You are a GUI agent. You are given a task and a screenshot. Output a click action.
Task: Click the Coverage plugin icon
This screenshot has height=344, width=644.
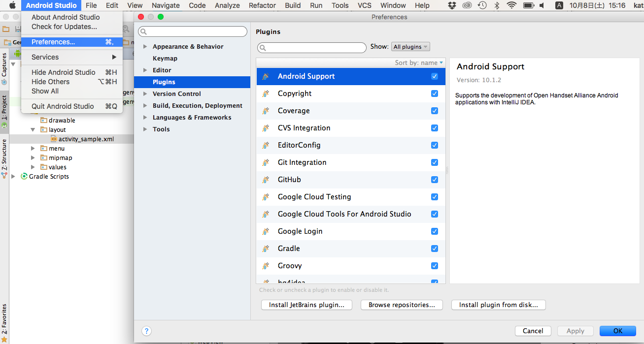pyautogui.click(x=266, y=111)
